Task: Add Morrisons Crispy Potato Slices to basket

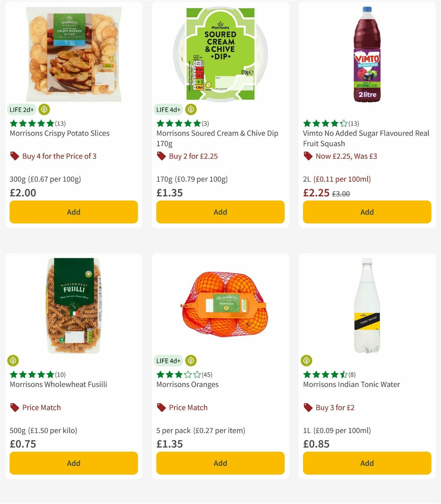Action: click(73, 212)
